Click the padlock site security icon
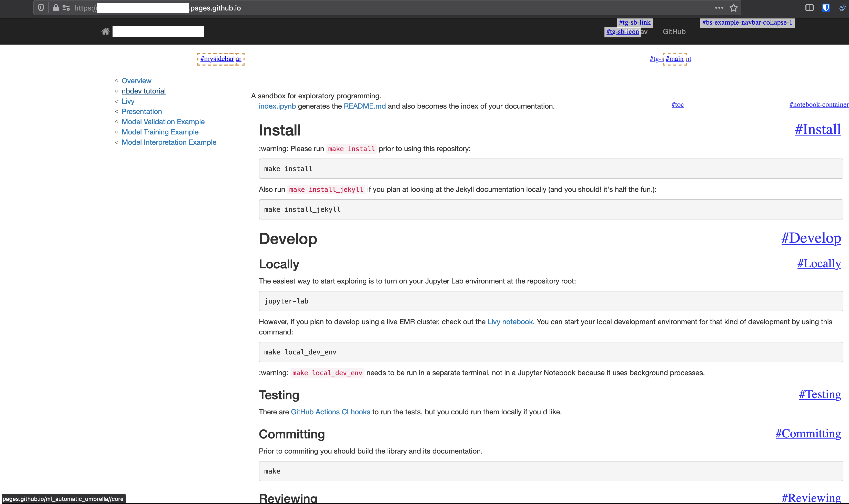The width and height of the screenshot is (849, 504). click(x=56, y=8)
